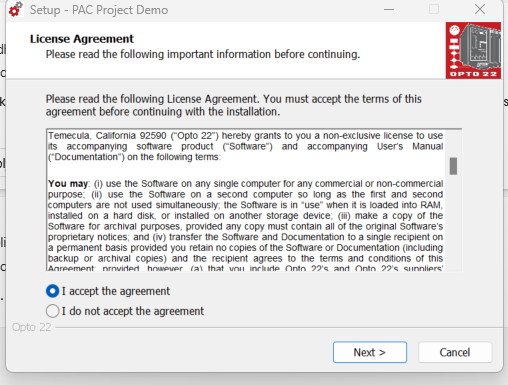Minimize the PAC Project Demo setup window

389,9
